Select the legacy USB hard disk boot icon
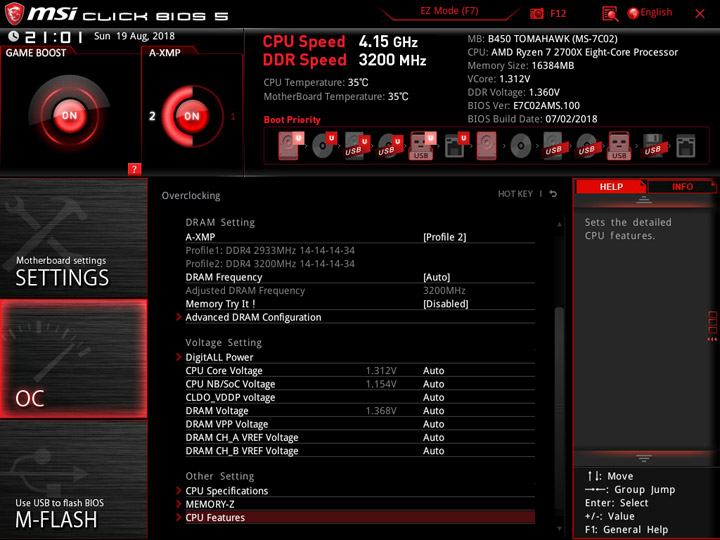The height and width of the screenshot is (540, 720). (553, 146)
